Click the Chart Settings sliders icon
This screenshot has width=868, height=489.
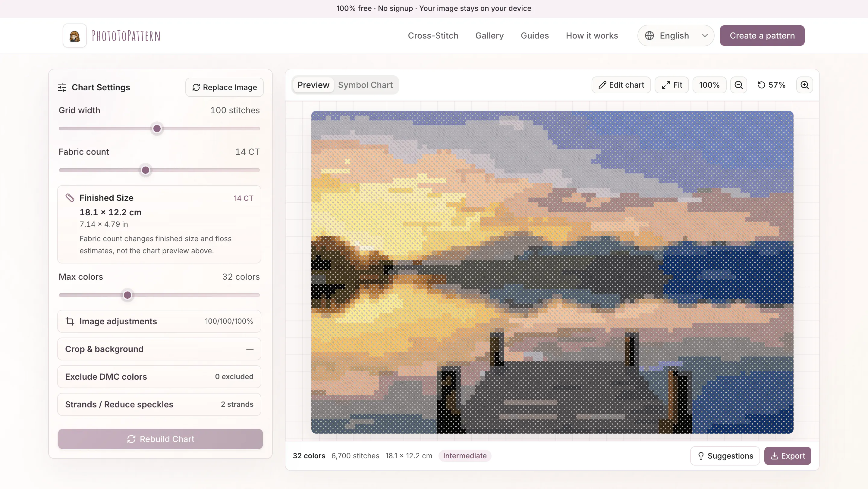(62, 88)
